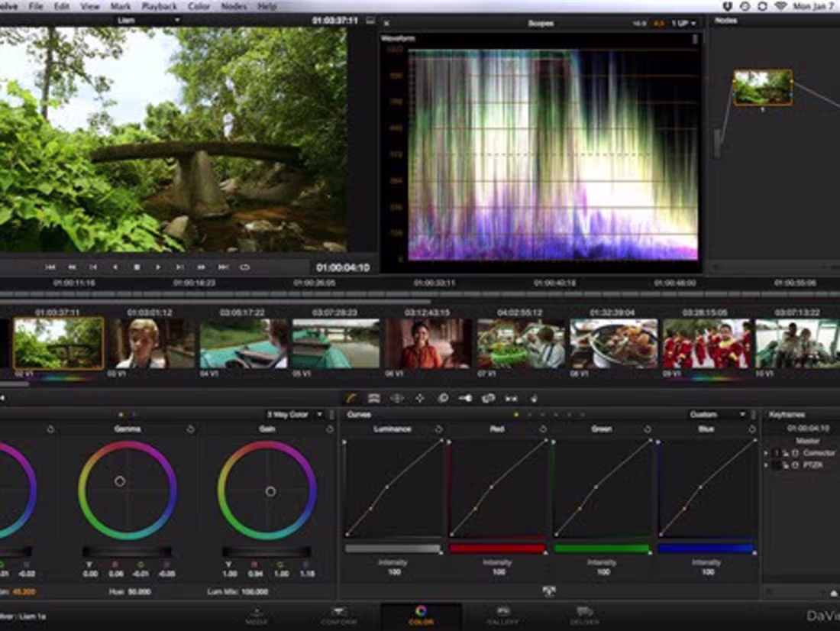The image size is (840, 631).
Task: Collapse the left palette panel arrow
Action: [x=3, y=398]
